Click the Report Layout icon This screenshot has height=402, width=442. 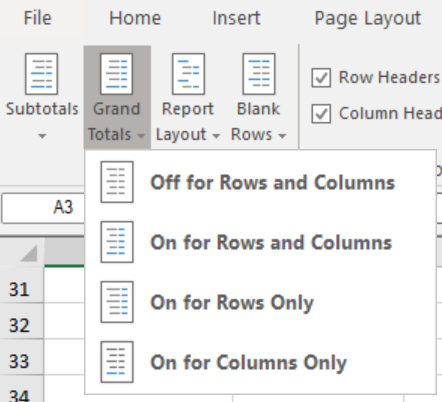click(x=188, y=74)
